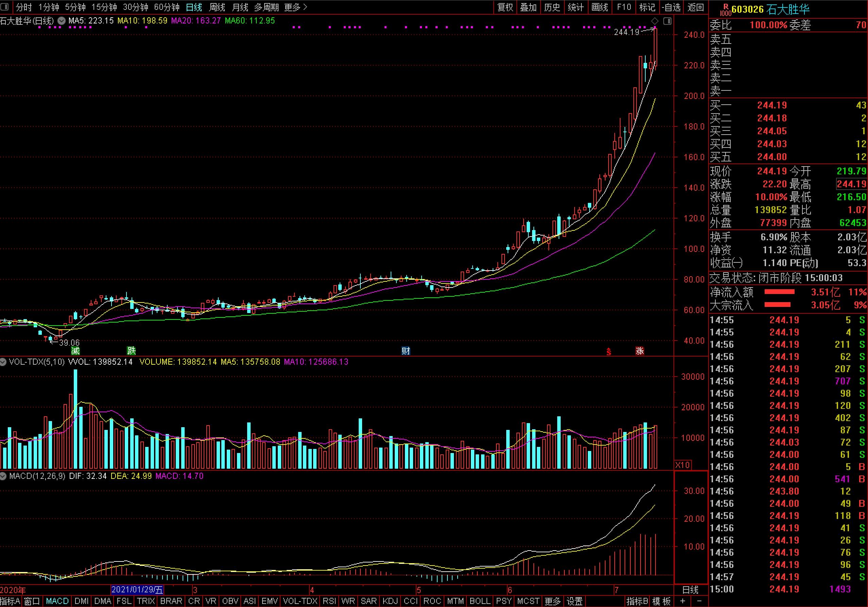This screenshot has width=868, height=607.
Task: Open the VOL-TDX indicator dropdown arrow
Action: pyautogui.click(x=3, y=362)
